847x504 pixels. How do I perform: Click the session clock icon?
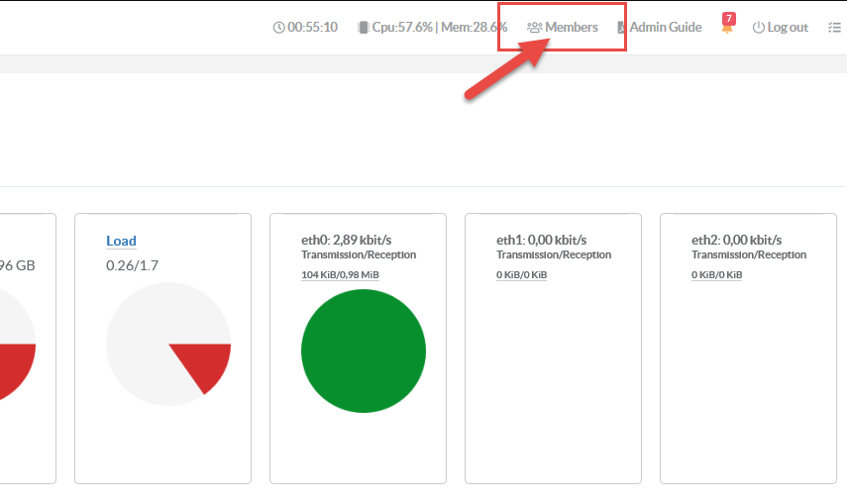point(278,28)
